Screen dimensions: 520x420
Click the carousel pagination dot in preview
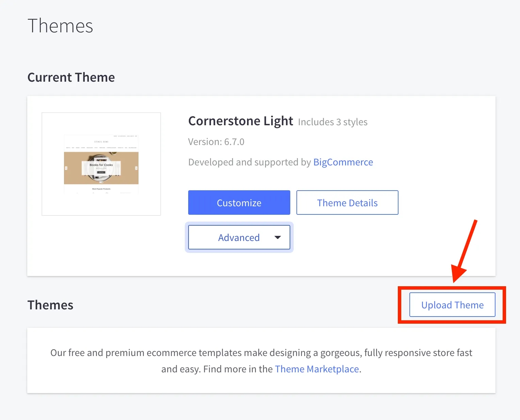pyautogui.click(x=101, y=182)
